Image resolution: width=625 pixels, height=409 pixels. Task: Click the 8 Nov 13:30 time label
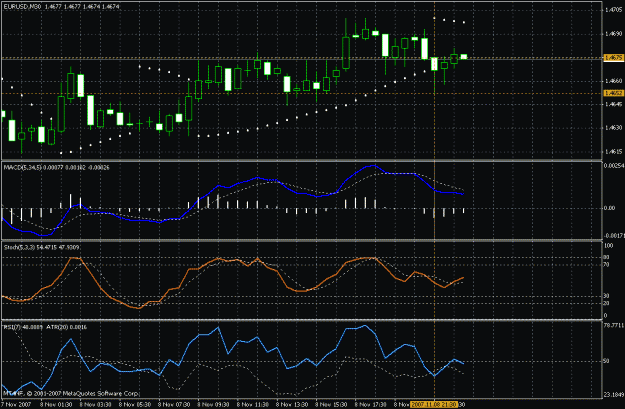pos(293,405)
